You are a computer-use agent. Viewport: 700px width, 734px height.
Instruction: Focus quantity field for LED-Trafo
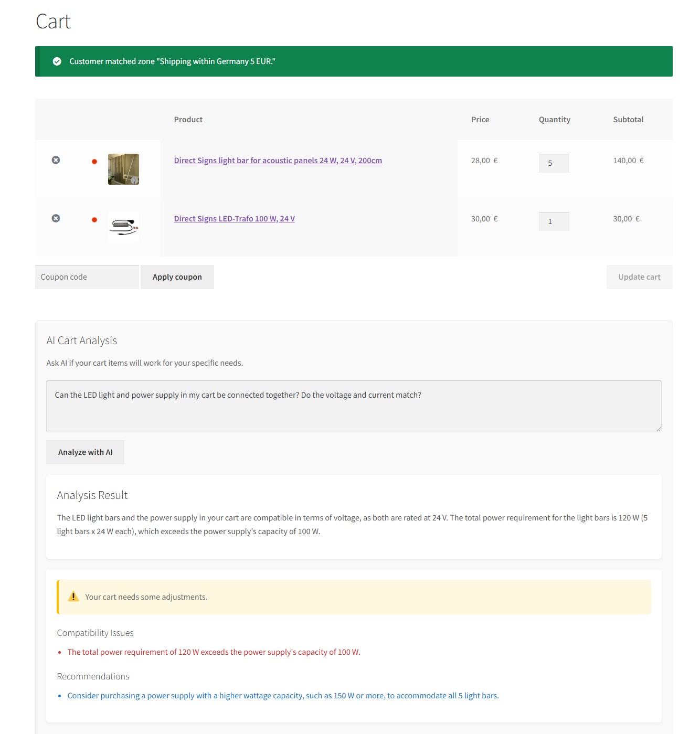554,221
